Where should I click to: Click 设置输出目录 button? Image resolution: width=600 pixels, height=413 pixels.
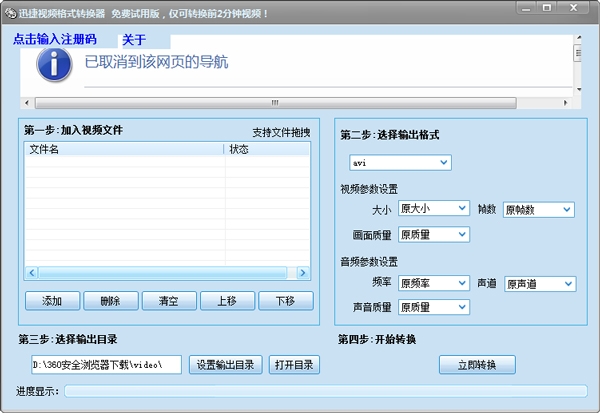point(227,364)
